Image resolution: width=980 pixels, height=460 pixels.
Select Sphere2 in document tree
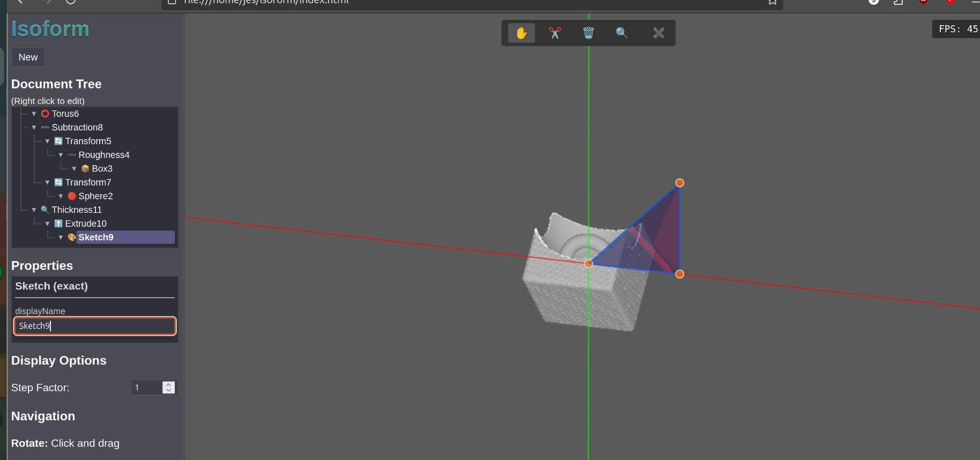pos(95,196)
